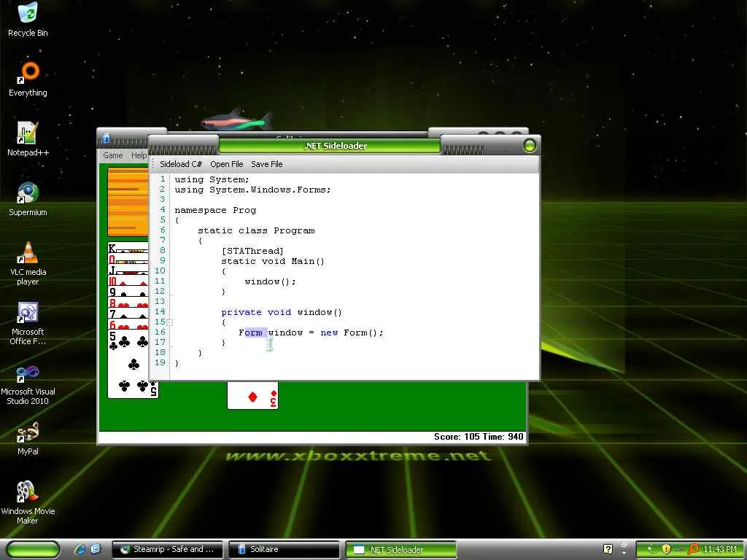
Task: Select the 3 of diamonds card in Solitaire
Action: tap(252, 395)
